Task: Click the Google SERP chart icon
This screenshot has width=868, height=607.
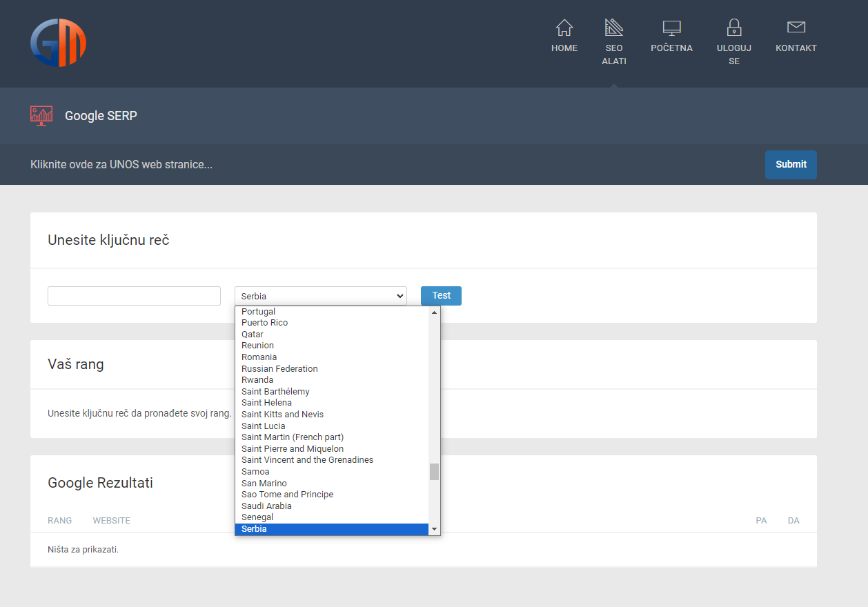Action: point(41,115)
